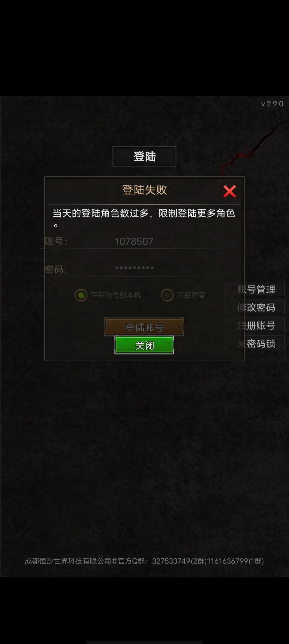
Task: Close the dialog with the red X icon
Action: pyautogui.click(x=230, y=191)
